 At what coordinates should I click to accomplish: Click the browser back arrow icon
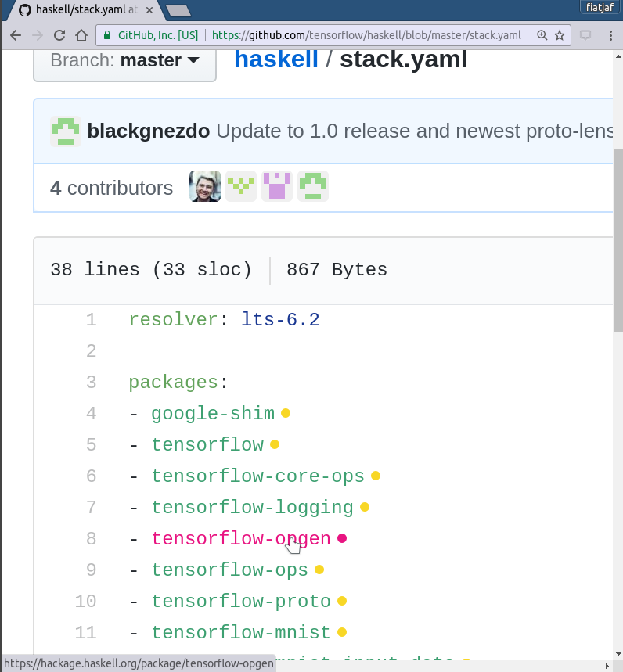pyautogui.click(x=16, y=35)
